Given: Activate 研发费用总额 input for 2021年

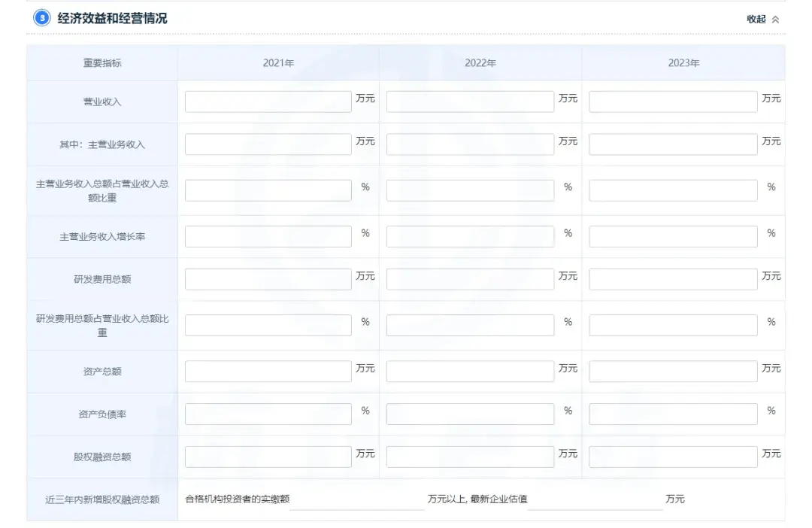Looking at the screenshot, I should [x=268, y=279].
